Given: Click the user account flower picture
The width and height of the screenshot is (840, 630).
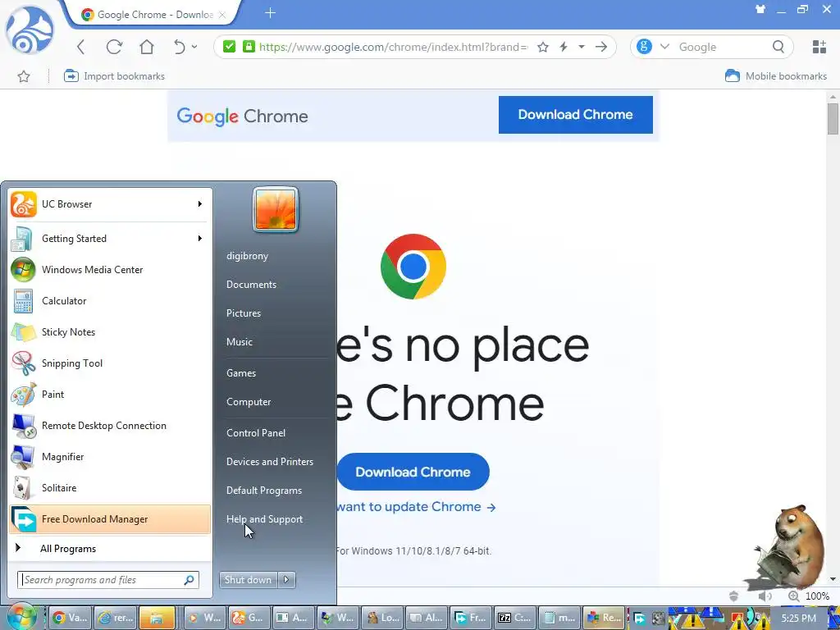Looking at the screenshot, I should [276, 210].
